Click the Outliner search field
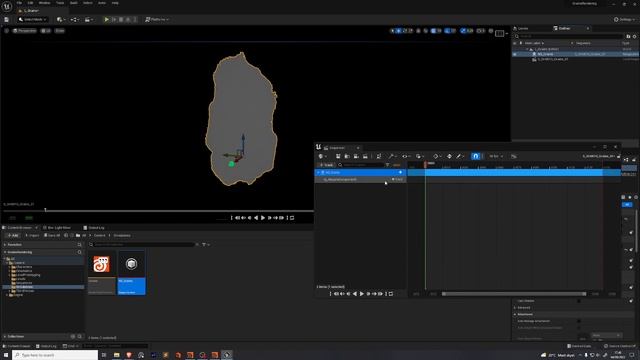Screen dimensions: 640x360 pos(569,36)
